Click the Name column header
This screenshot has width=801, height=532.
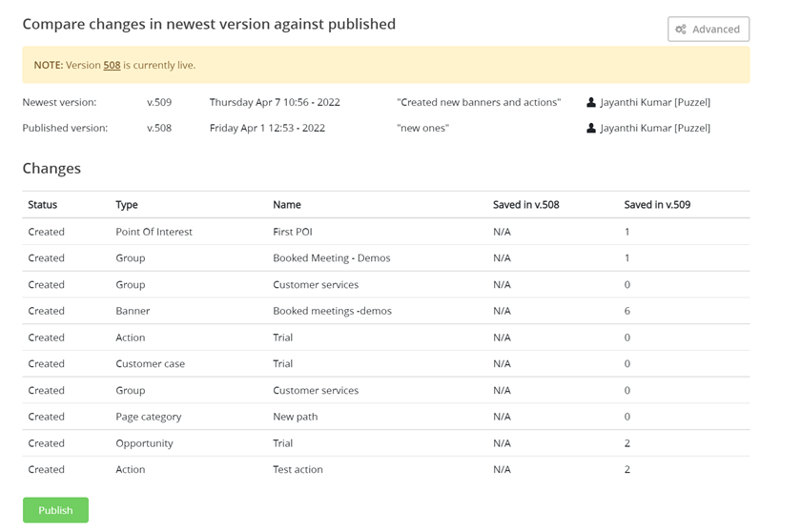coord(287,205)
